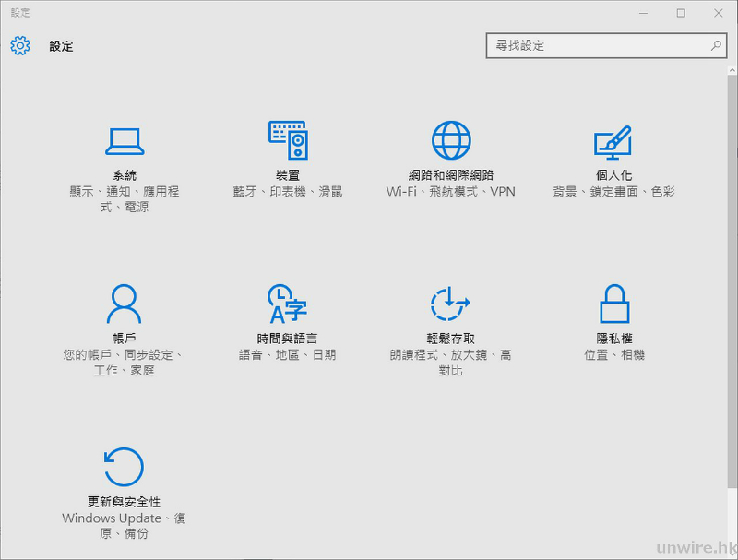
Task: Click the '輕鬆存取' category title
Action: click(x=450, y=339)
